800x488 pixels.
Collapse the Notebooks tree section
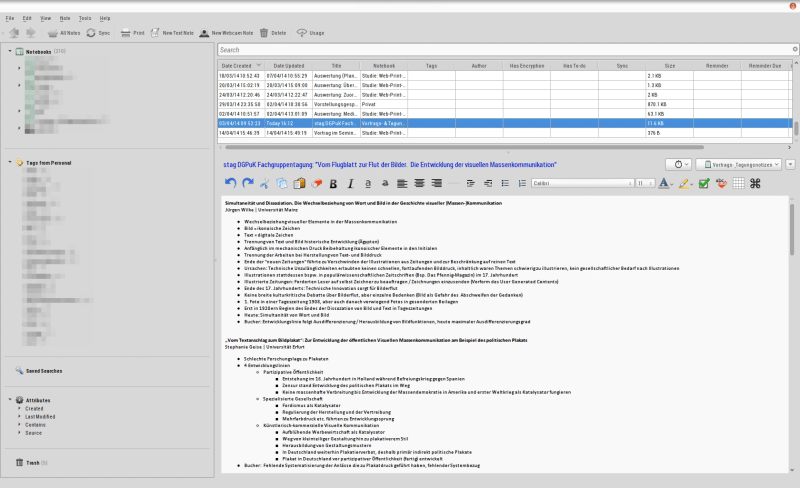9,51
